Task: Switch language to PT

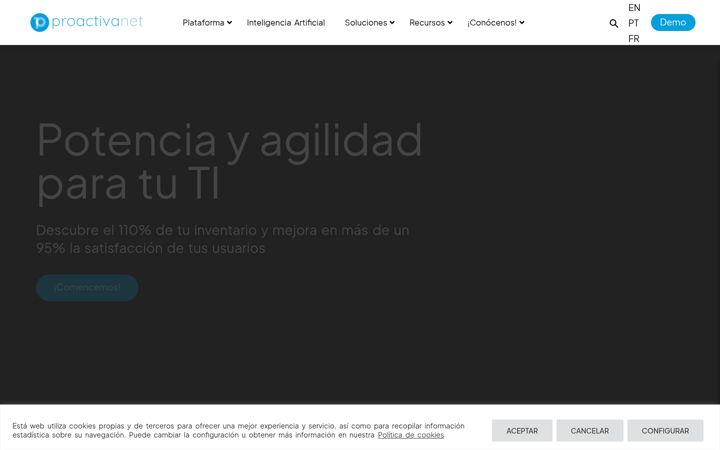Action: click(x=634, y=23)
